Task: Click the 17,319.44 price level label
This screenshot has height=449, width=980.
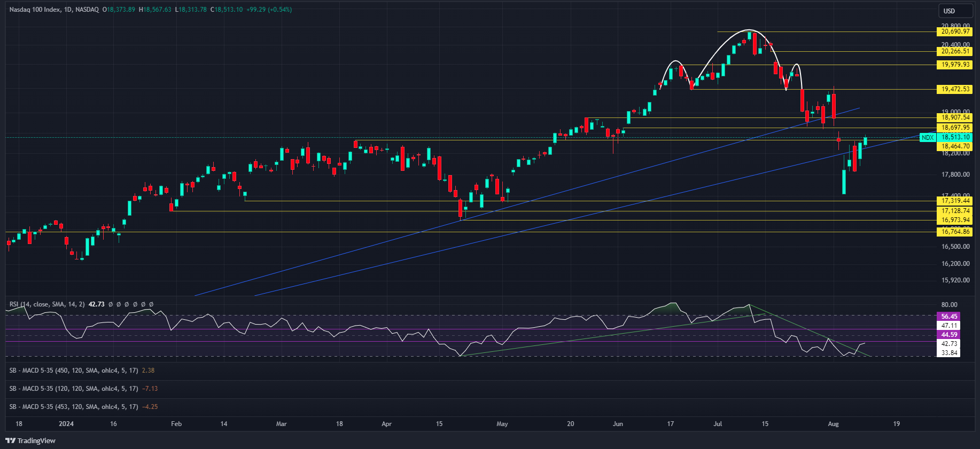Action: [955, 201]
